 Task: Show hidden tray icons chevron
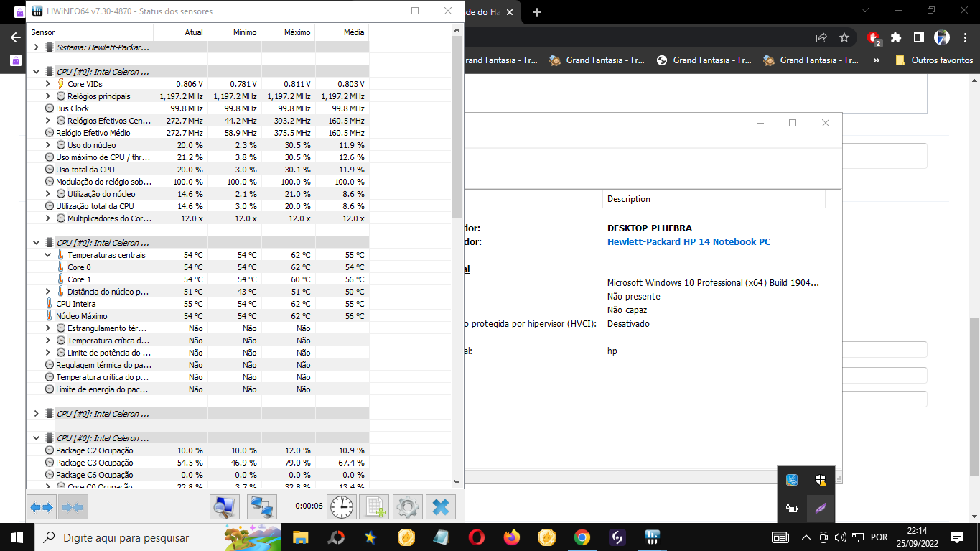(806, 537)
